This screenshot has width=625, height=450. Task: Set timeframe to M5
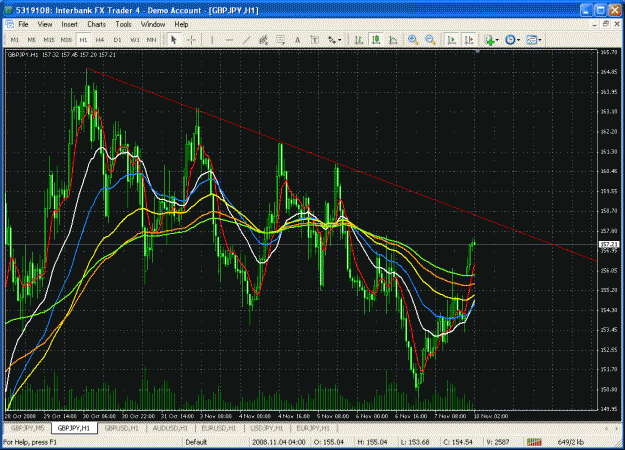click(31, 40)
